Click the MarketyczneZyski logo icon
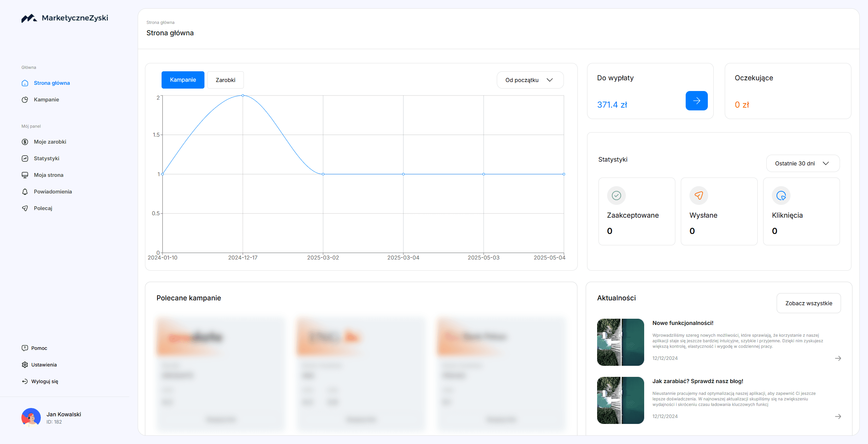Viewport: 868px width, 444px height. pos(29,18)
